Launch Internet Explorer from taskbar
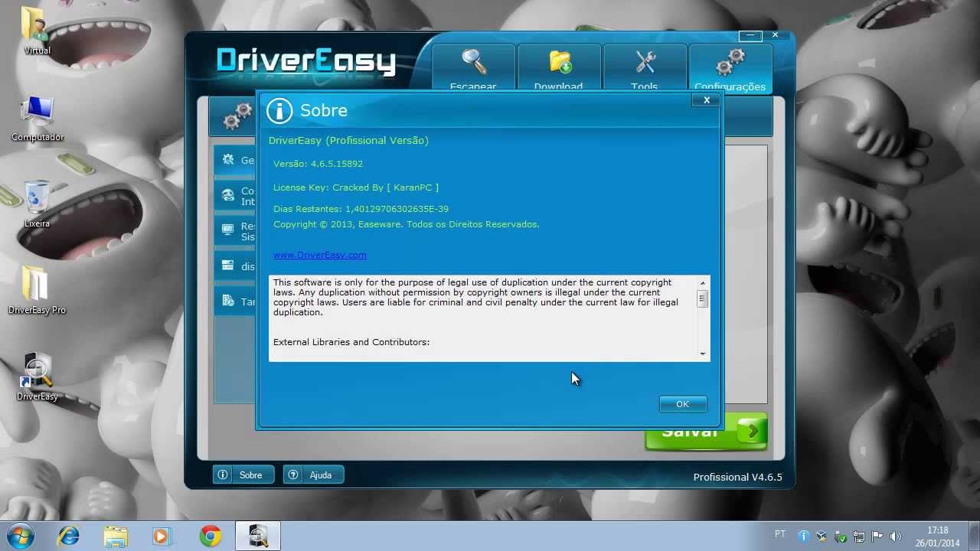This screenshot has width=980, height=551. coord(69,536)
